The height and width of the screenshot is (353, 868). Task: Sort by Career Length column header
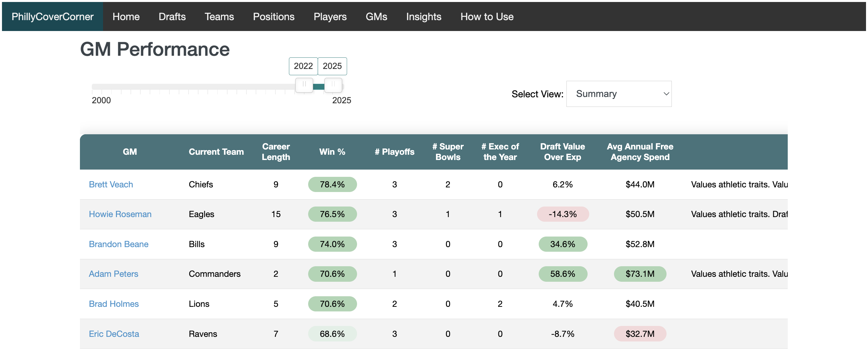click(276, 152)
